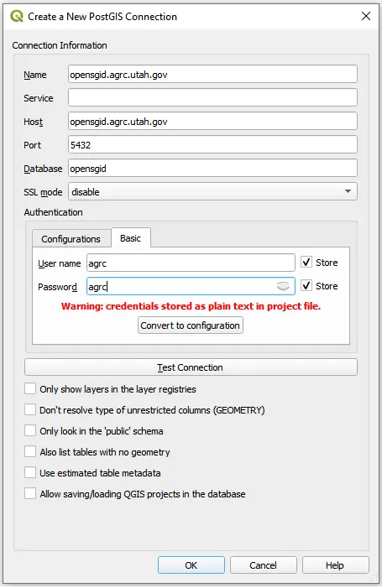This screenshot has width=382, height=588.
Task: Click into the empty Service field
Action: 212,97
